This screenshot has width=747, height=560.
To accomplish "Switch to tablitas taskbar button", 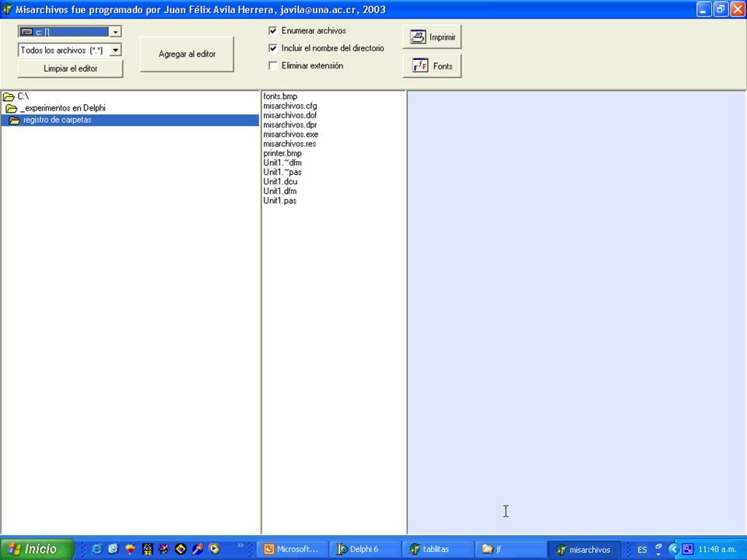I will click(438, 550).
